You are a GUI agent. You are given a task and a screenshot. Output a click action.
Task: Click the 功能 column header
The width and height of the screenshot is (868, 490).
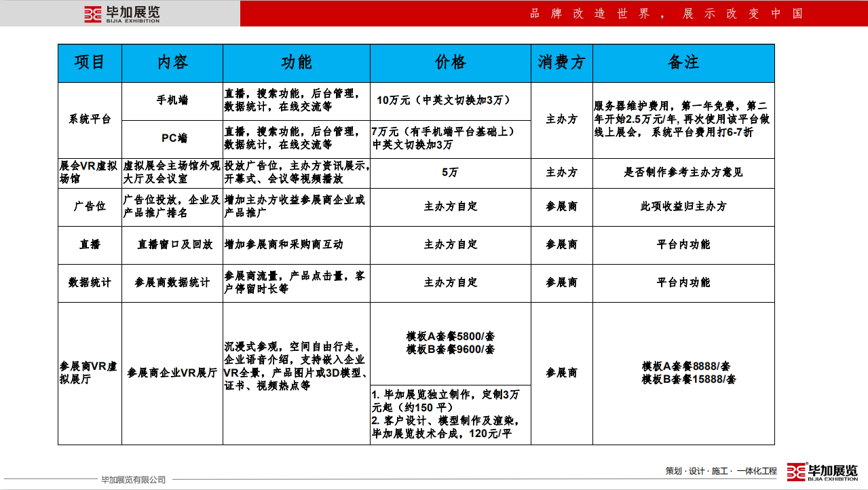[x=297, y=62]
